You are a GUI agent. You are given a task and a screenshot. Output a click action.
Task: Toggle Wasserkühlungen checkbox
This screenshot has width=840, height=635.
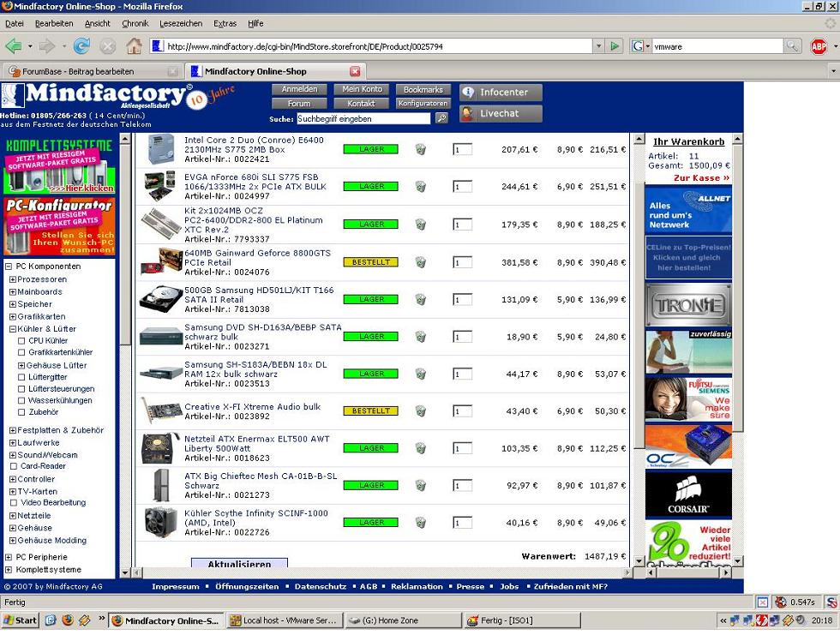tap(21, 401)
